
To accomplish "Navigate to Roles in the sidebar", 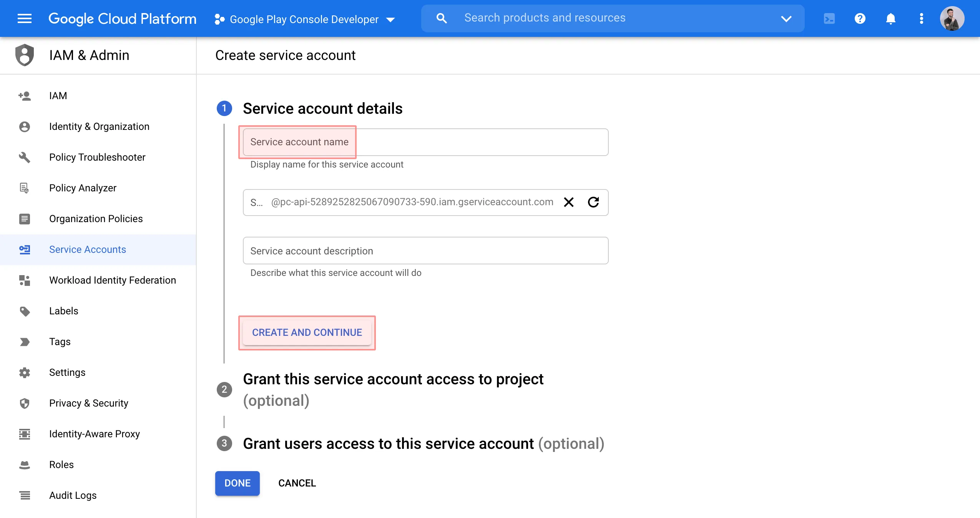I will click(x=61, y=465).
